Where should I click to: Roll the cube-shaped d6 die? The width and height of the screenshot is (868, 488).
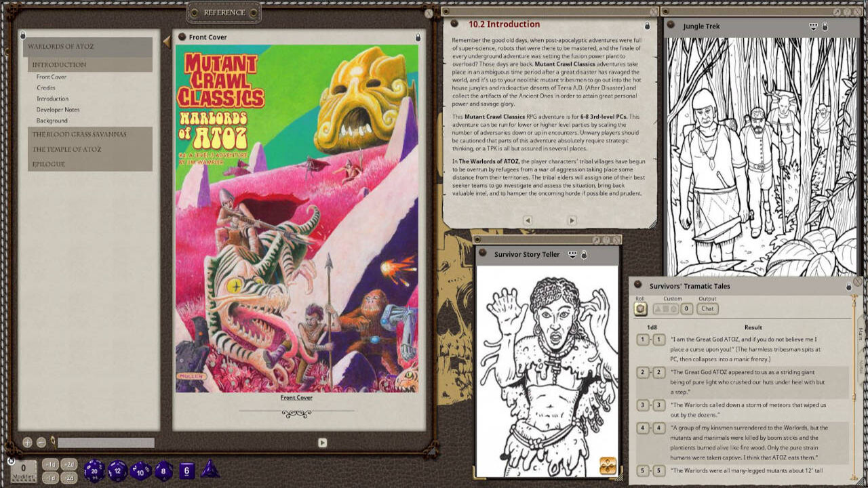pyautogui.click(x=187, y=470)
